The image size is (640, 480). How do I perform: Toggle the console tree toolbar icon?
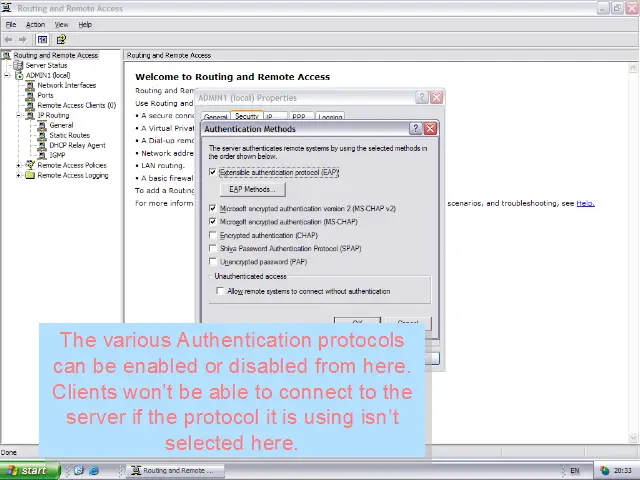[x=42, y=40]
